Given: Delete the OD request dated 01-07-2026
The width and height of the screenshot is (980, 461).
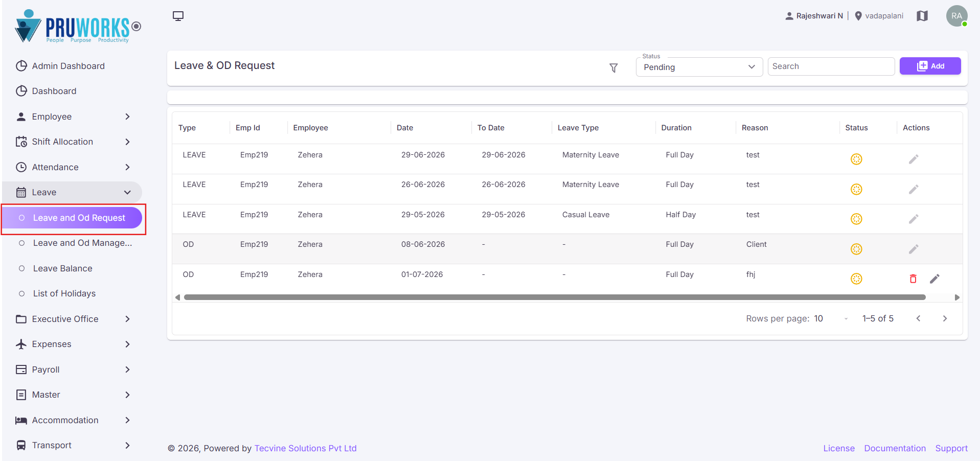Looking at the screenshot, I should pyautogui.click(x=913, y=279).
